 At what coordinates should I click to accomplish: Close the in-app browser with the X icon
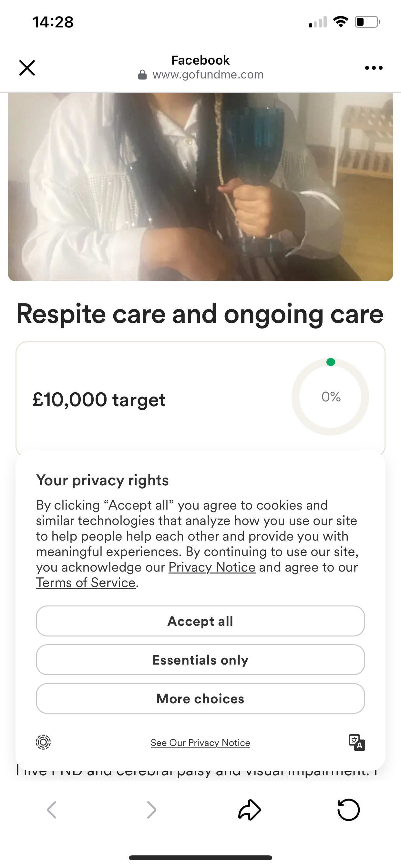(27, 68)
